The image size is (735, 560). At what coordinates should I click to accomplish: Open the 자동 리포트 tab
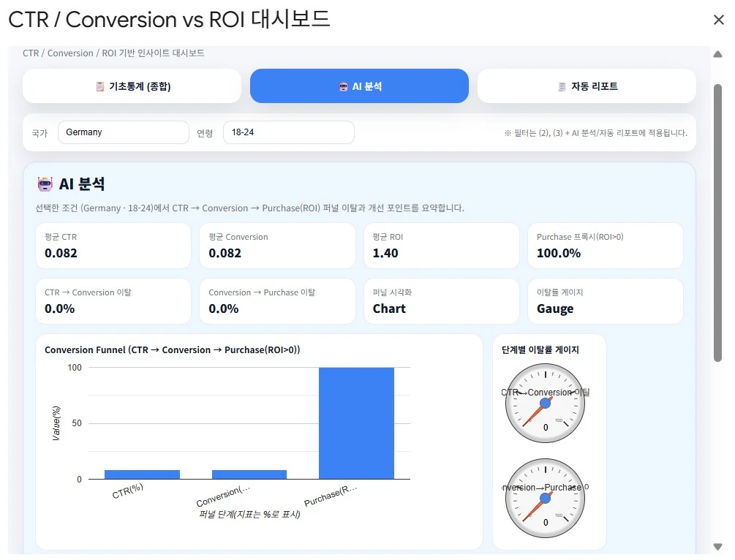point(587,86)
